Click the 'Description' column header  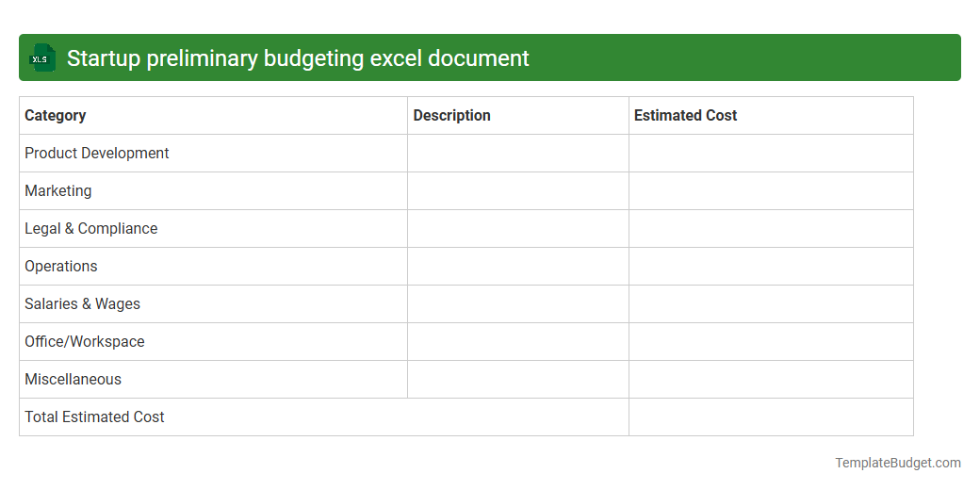[518, 116]
